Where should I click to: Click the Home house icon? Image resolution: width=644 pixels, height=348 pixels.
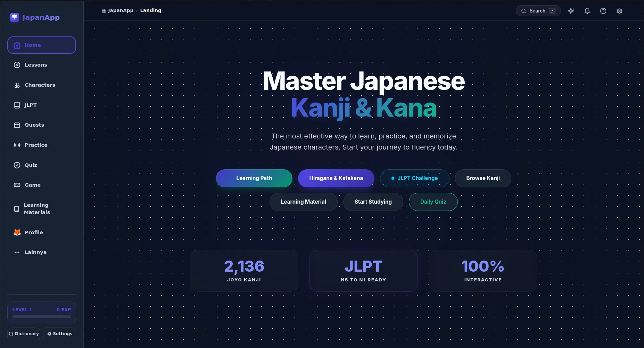tap(17, 45)
